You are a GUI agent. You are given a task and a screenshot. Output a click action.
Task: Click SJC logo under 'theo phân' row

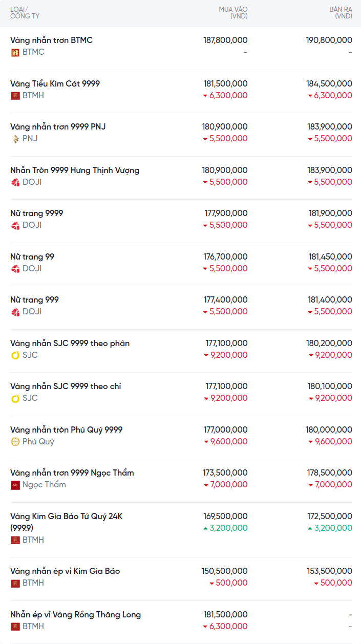15,355
